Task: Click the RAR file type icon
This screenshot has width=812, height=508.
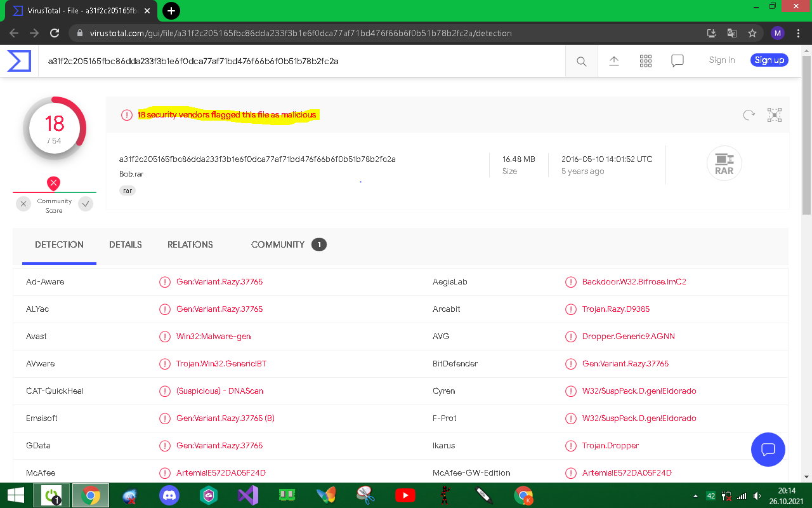Action: (x=724, y=164)
